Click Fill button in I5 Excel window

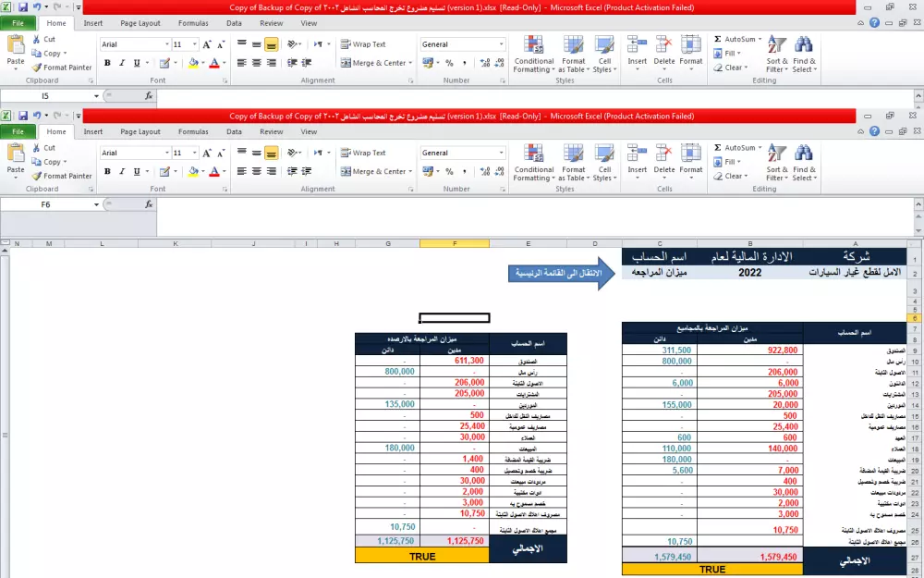coord(725,53)
